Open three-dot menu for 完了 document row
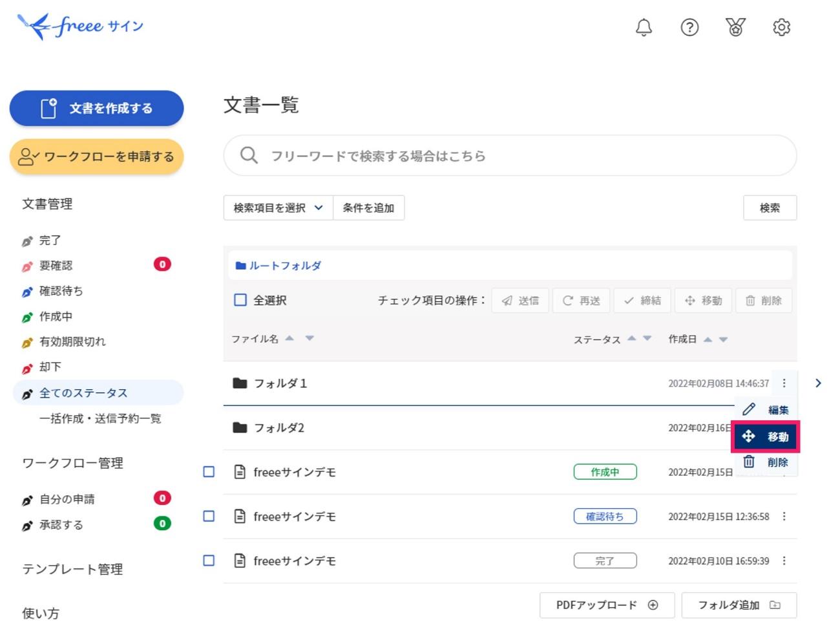 [x=784, y=561]
